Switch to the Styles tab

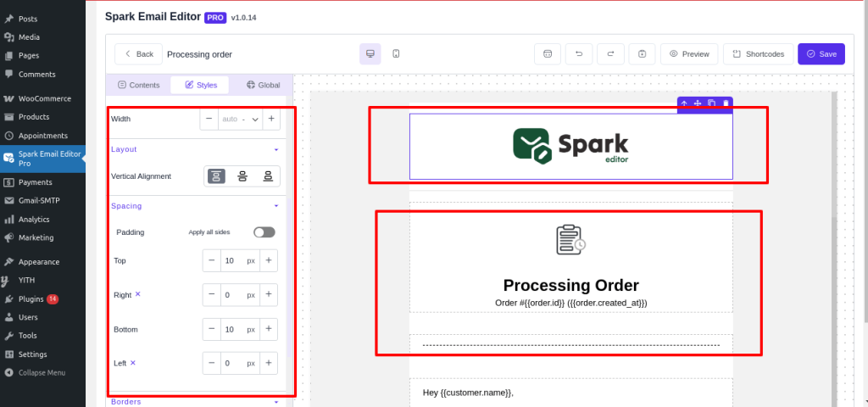click(200, 86)
